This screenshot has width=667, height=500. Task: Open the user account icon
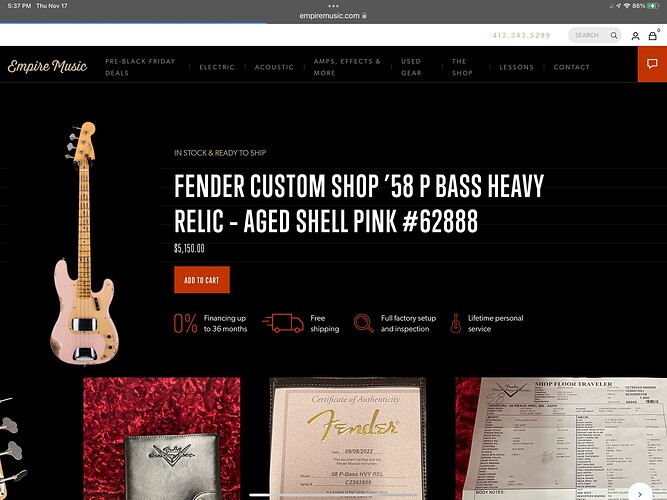635,36
